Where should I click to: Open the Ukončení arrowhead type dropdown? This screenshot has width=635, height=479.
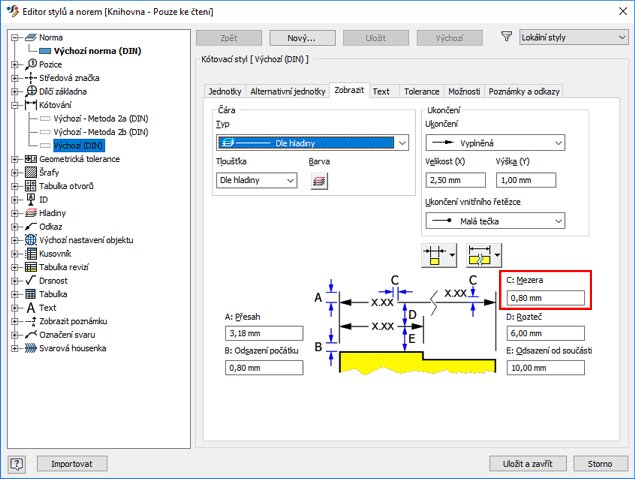pyautogui.click(x=495, y=144)
